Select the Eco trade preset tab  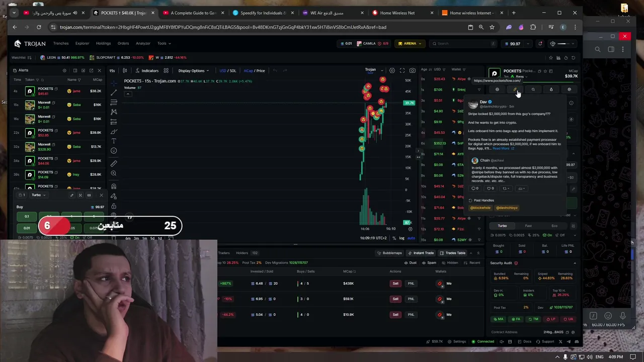pos(554,226)
